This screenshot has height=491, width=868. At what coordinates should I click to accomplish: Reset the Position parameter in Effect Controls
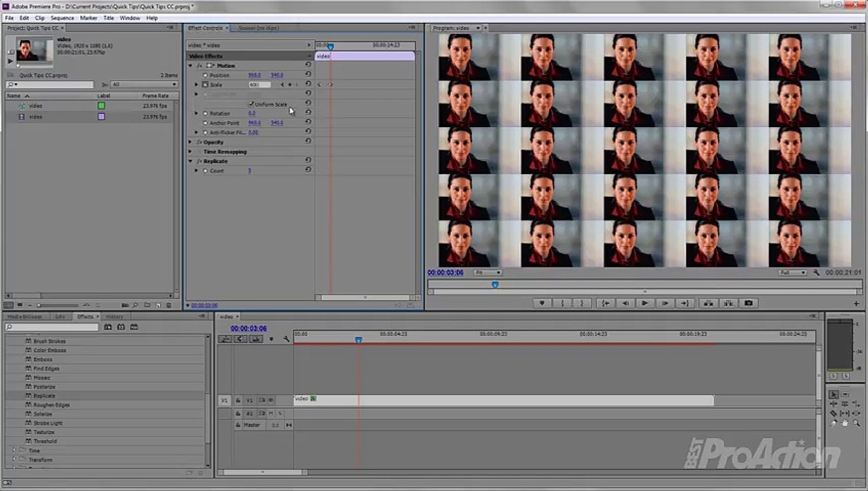click(308, 75)
